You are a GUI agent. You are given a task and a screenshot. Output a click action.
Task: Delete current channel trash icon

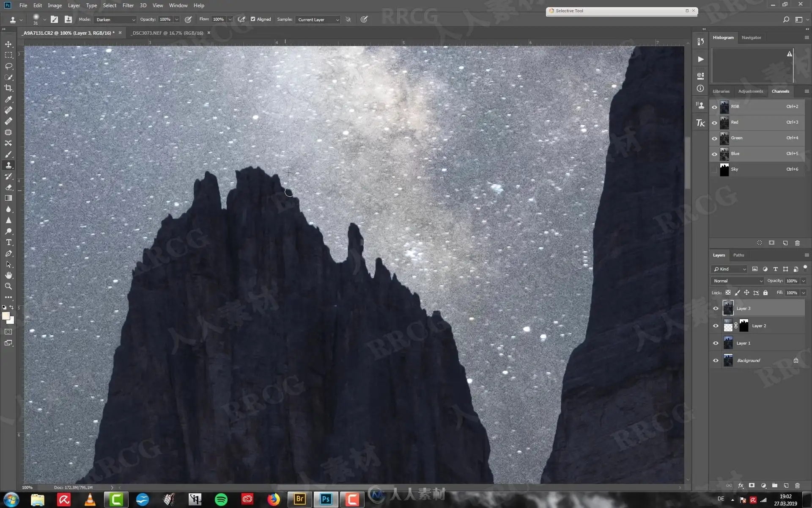[797, 243]
